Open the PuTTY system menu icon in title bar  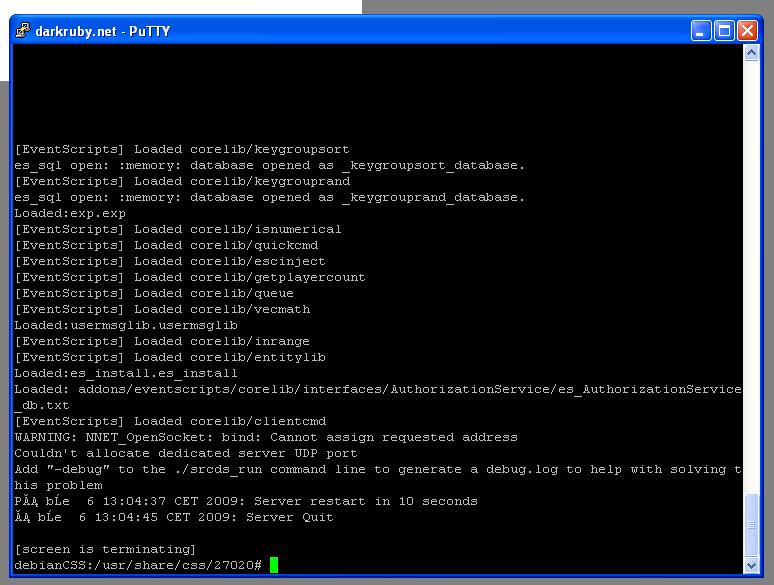pyautogui.click(x=22, y=31)
